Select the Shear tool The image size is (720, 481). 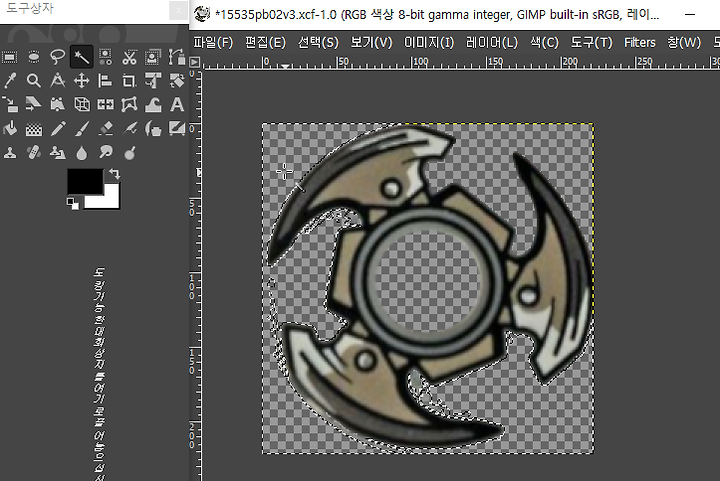point(34,105)
